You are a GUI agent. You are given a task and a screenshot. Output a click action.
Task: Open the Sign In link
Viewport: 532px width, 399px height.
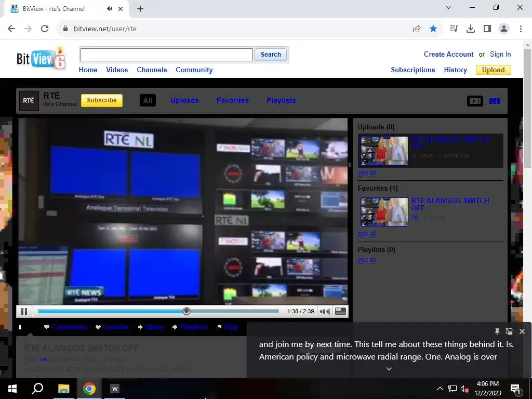pos(500,54)
